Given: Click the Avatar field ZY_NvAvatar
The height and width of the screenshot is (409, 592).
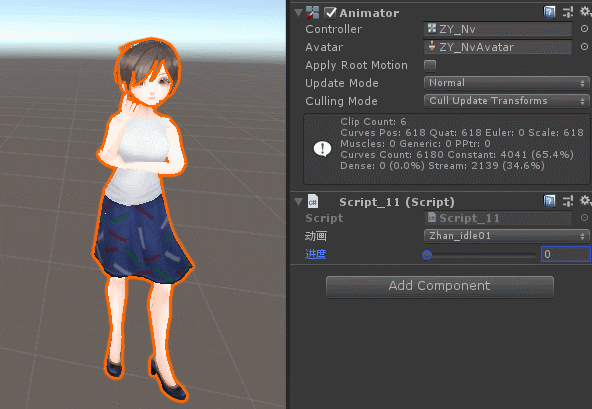Looking at the screenshot, I should pos(498,47).
